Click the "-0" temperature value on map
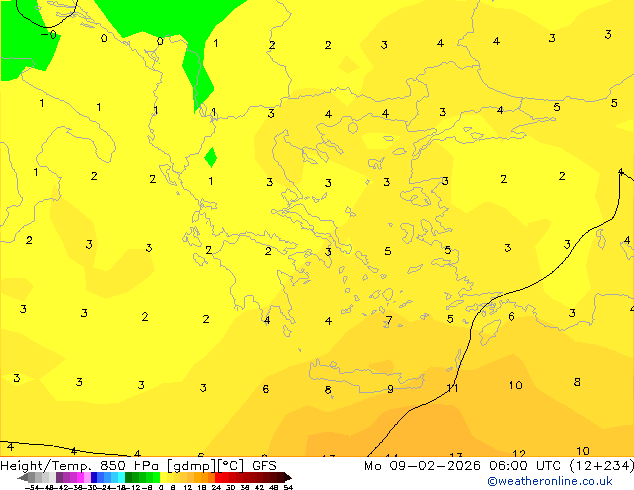Screen dimensions: 634x490 tap(49, 35)
